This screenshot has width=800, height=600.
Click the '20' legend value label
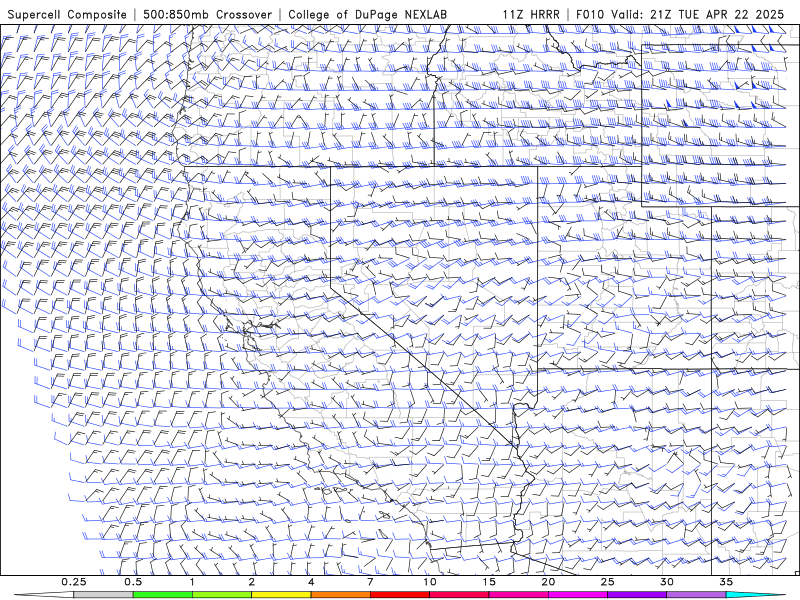[548, 582]
